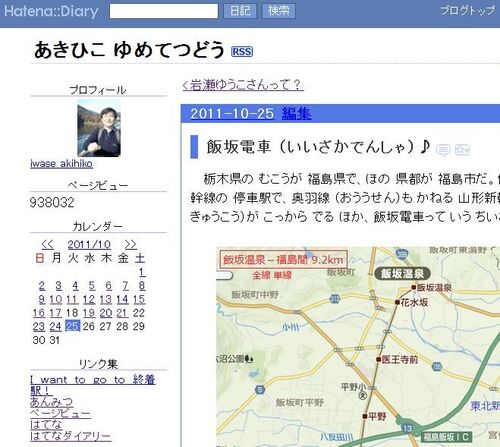Open ブログトップ link in header
The height and width of the screenshot is (447, 500).
tap(467, 10)
